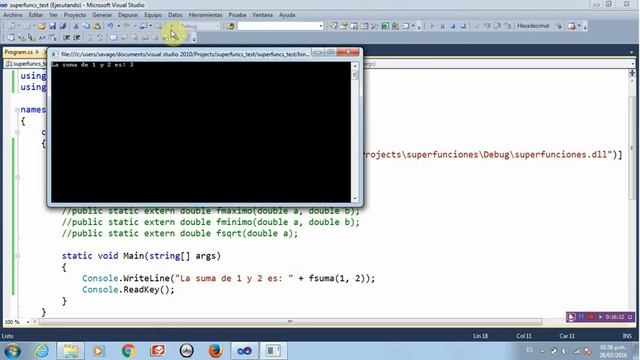The height and width of the screenshot is (360, 640).
Task: Open the Ver menu
Action: [53, 15]
